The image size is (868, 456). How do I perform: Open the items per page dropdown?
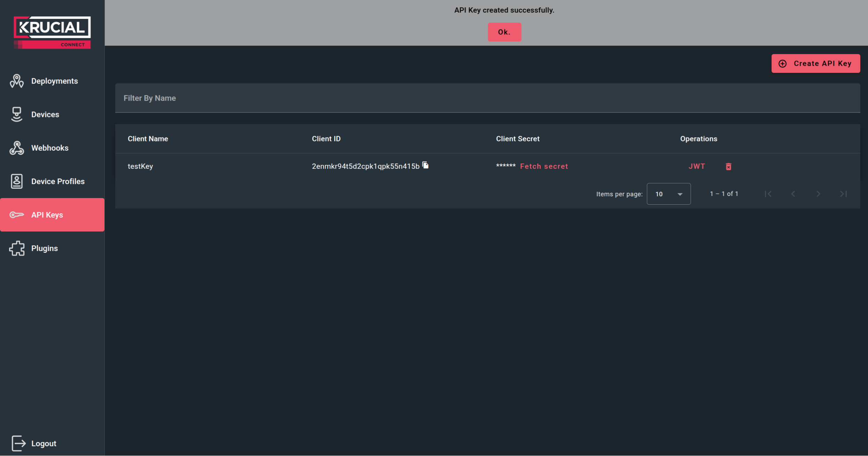pos(668,194)
